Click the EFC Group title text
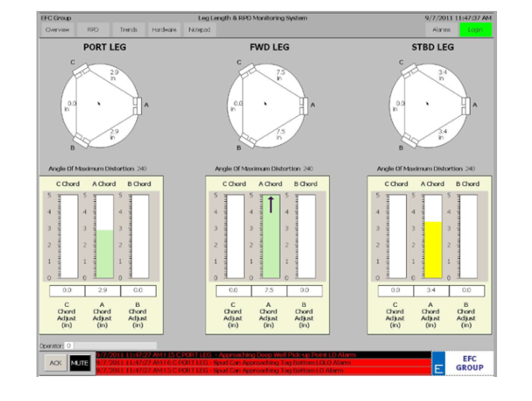The image size is (532, 401). pos(56,18)
